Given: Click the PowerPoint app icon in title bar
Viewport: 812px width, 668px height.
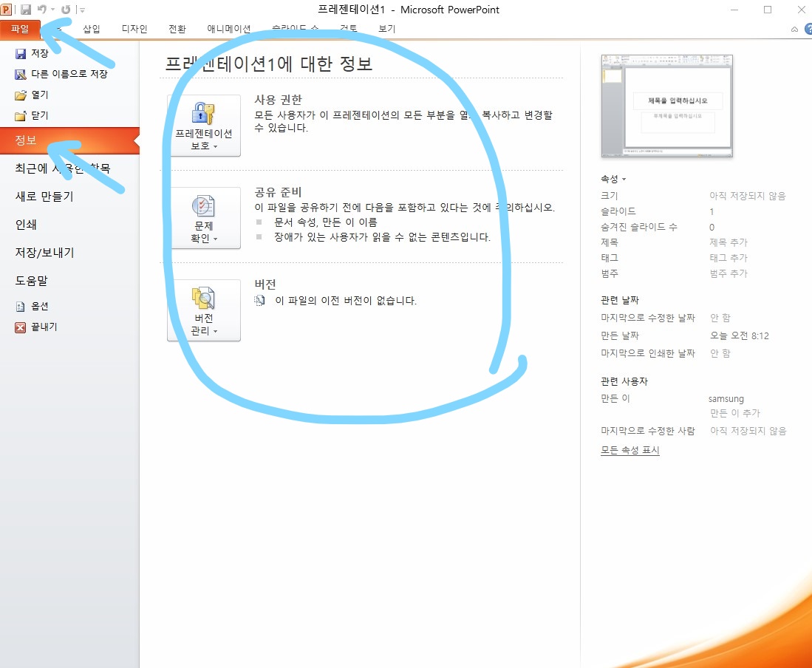Looking at the screenshot, I should [x=6, y=9].
